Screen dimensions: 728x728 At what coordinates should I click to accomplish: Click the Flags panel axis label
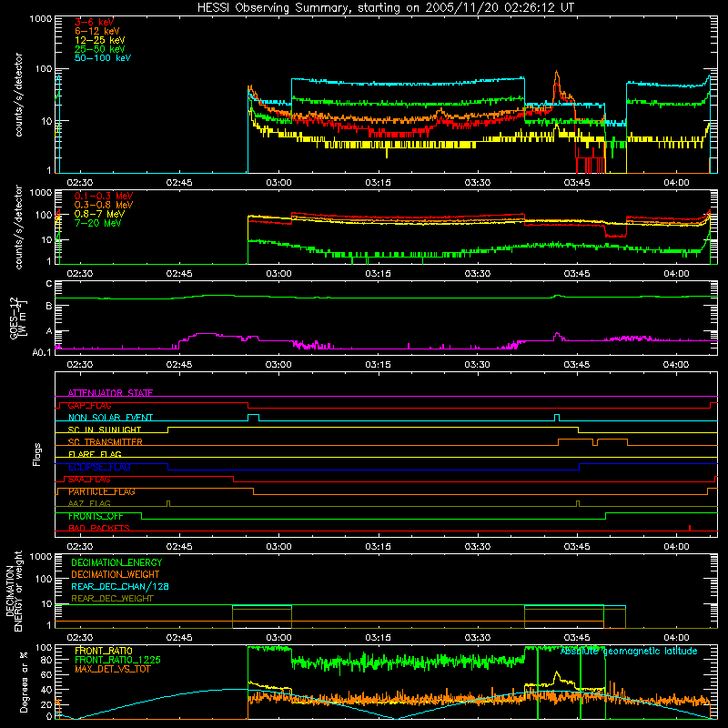36,454
